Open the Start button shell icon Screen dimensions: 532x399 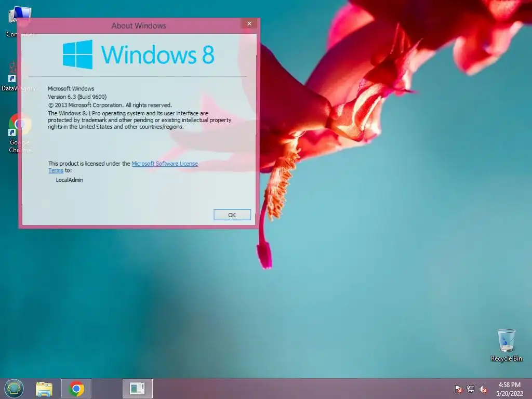[14, 389]
